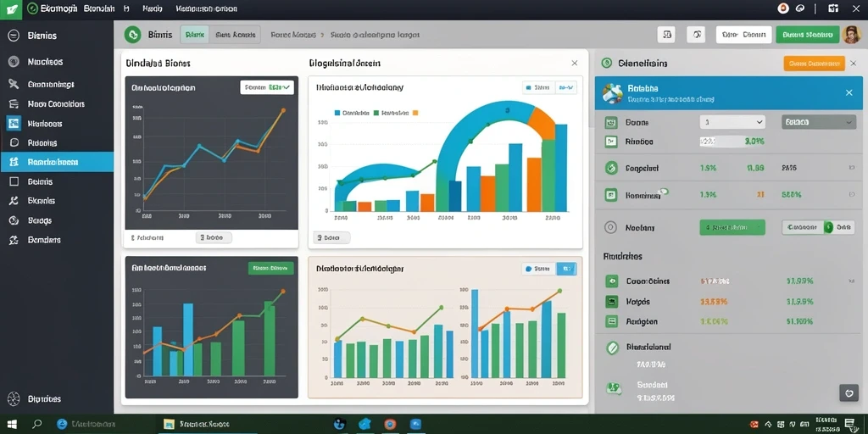Select the blue segment of the lower chart toggle
This screenshot has height=434, width=868.
566,269
